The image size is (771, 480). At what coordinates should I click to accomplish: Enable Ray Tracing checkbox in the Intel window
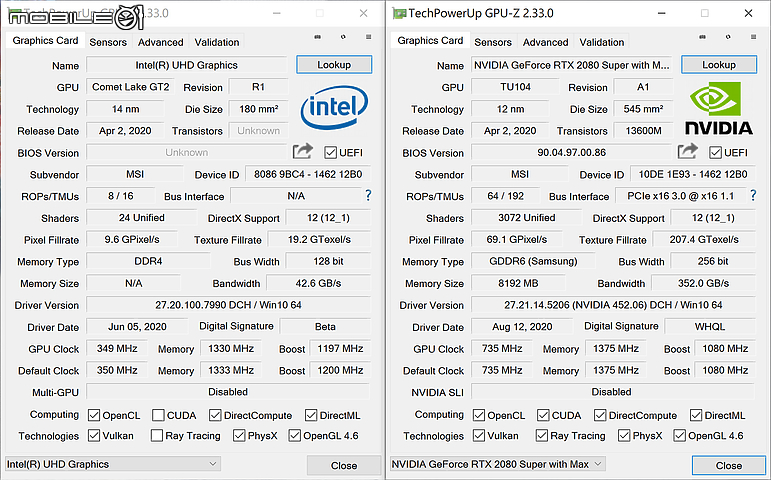tap(157, 436)
